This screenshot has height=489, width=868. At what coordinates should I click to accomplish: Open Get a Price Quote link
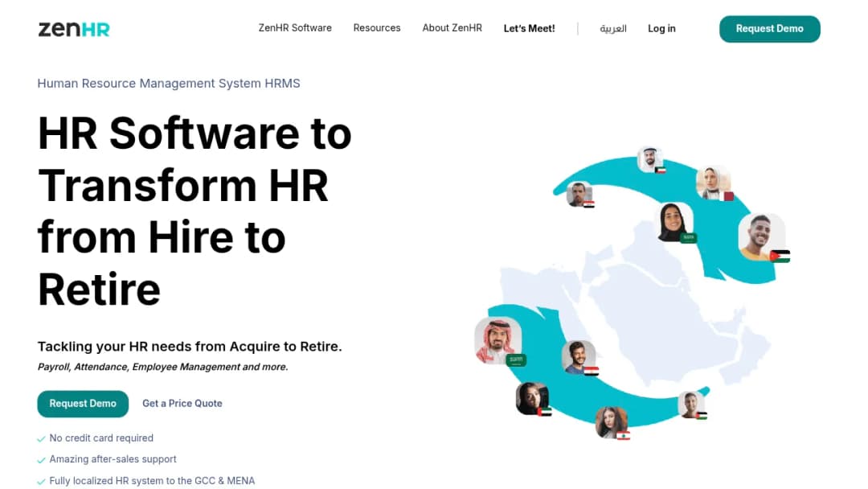182,404
